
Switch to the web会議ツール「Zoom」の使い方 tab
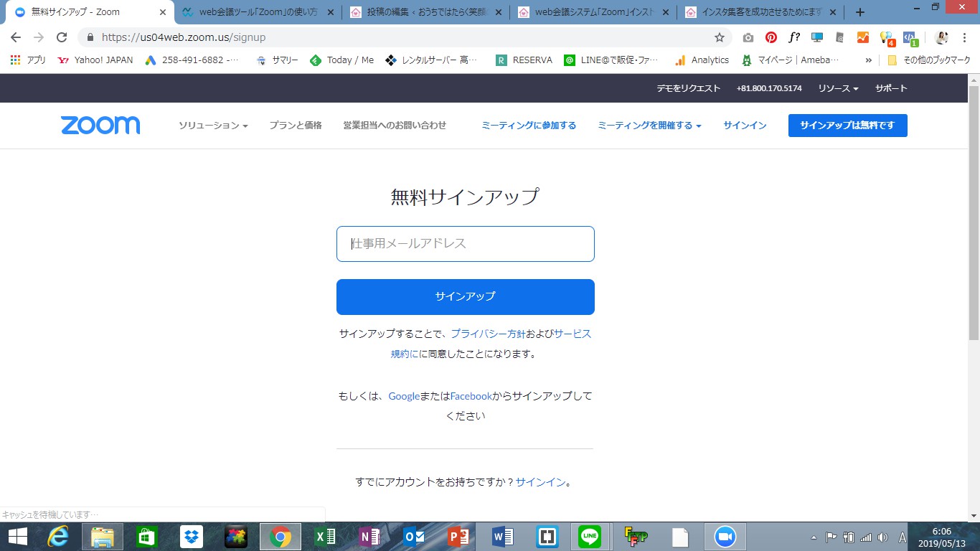point(258,12)
